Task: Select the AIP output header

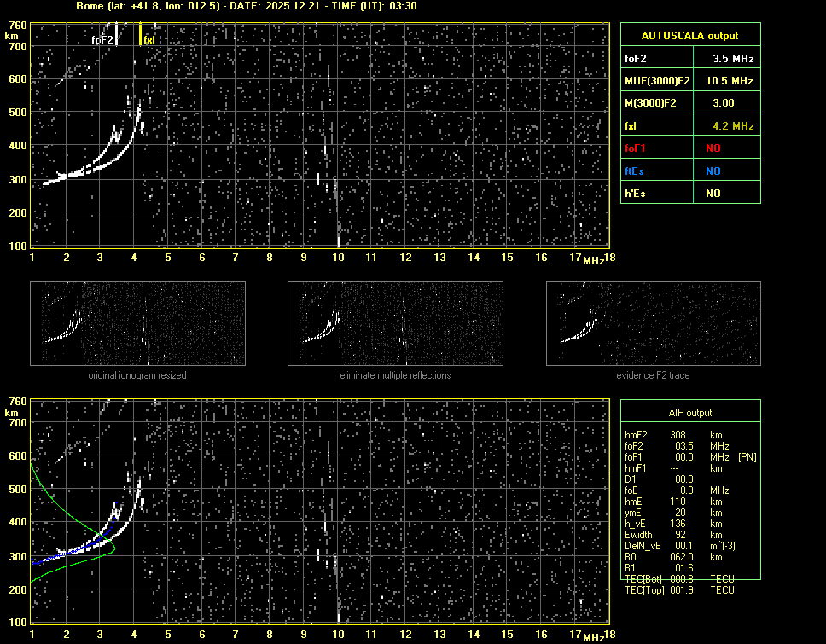Action: click(x=689, y=412)
